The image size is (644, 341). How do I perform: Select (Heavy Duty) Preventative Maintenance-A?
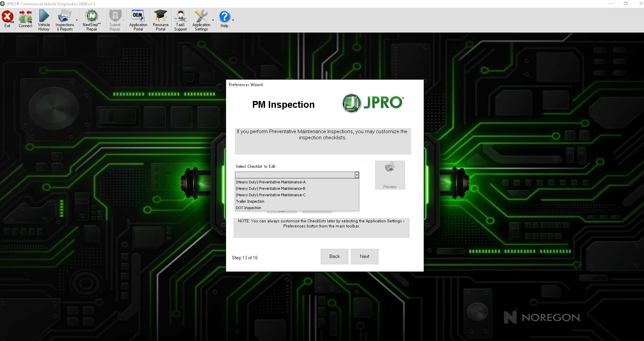pos(297,182)
